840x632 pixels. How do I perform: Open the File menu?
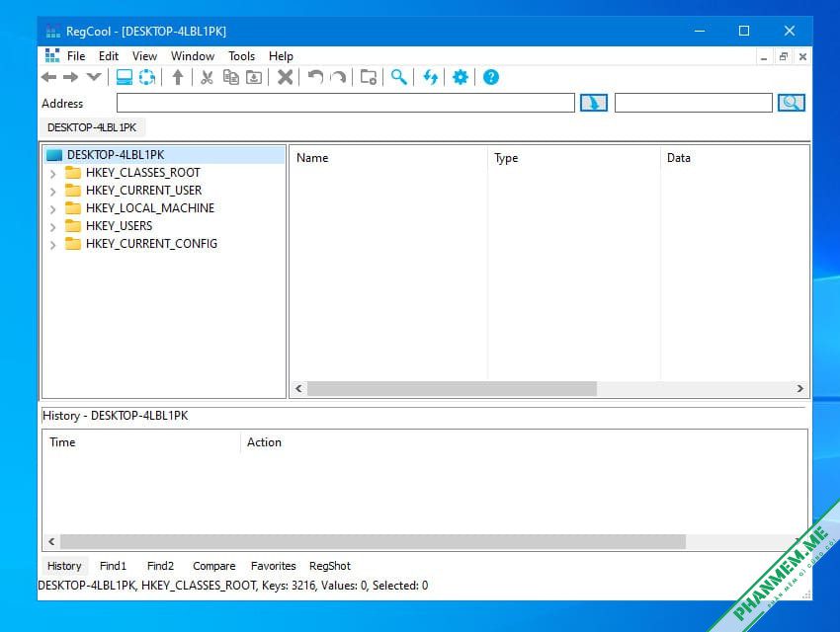76,56
